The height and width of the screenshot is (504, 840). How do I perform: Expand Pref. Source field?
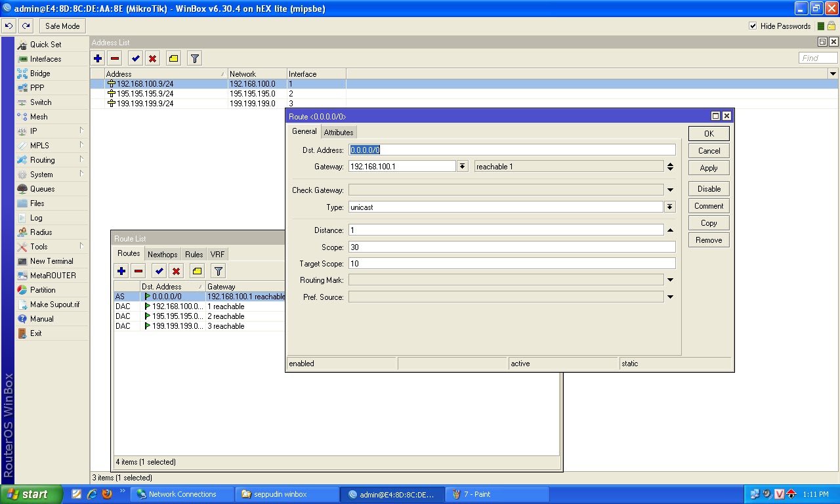670,297
